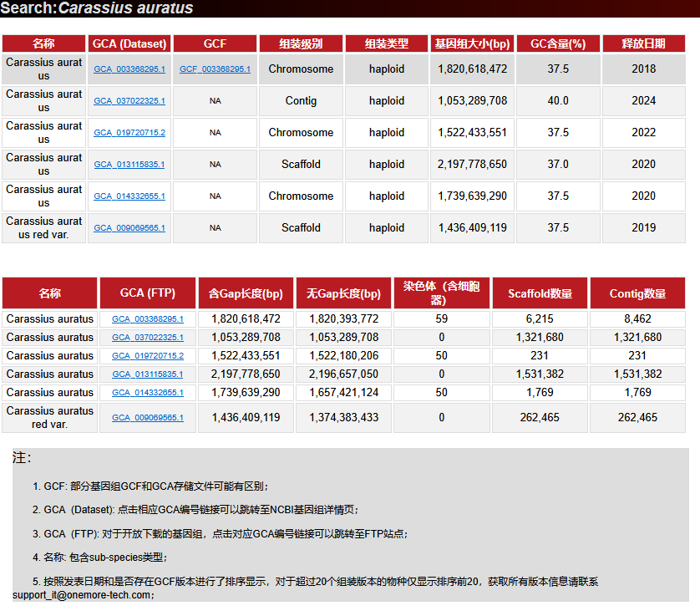Open GCA_037022325.1 link in Dataset table
Screen dimensions: 700x611
point(129,101)
